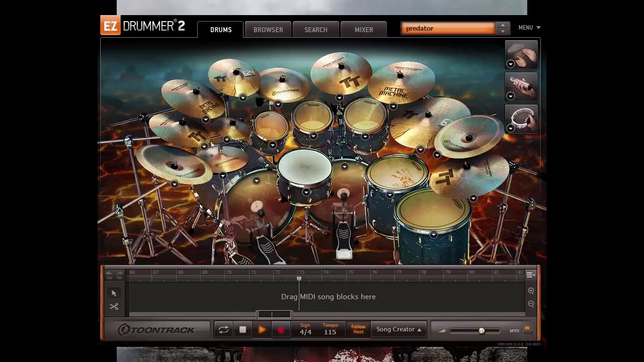The height and width of the screenshot is (362, 644).
Task: Toggle the MIDI OUT indicator
Action: 528,333
